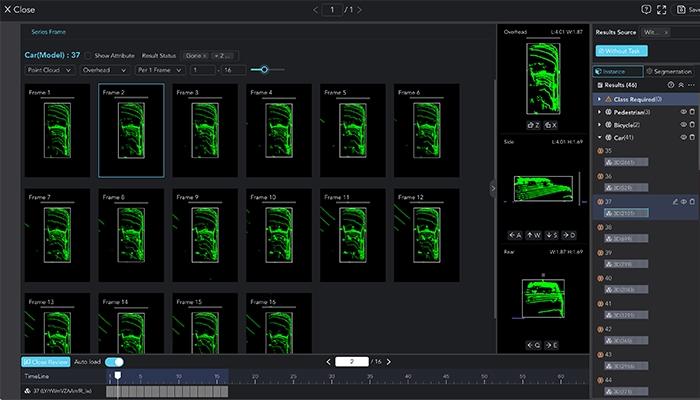Rotate overhead view using Z button
700x400 pixels.
pyautogui.click(x=533, y=125)
